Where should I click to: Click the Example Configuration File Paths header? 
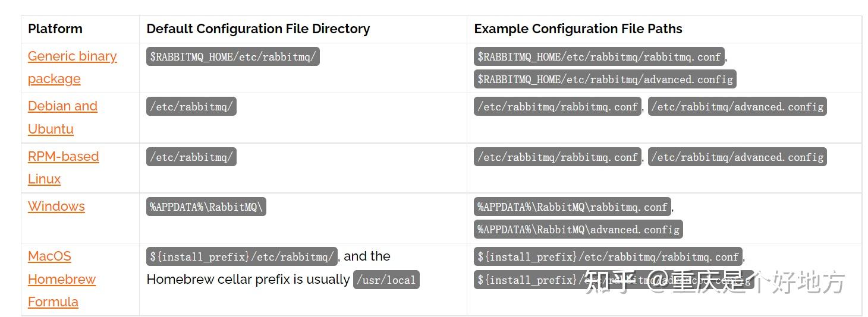click(x=578, y=28)
